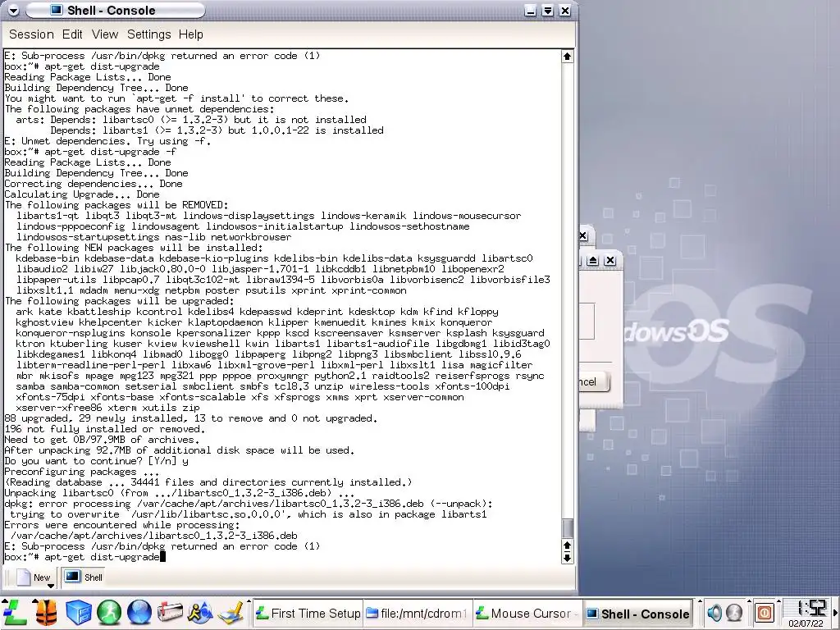Click the taskbar clock showing 02/07/22
This screenshot has height=630, width=840.
pos(807,614)
